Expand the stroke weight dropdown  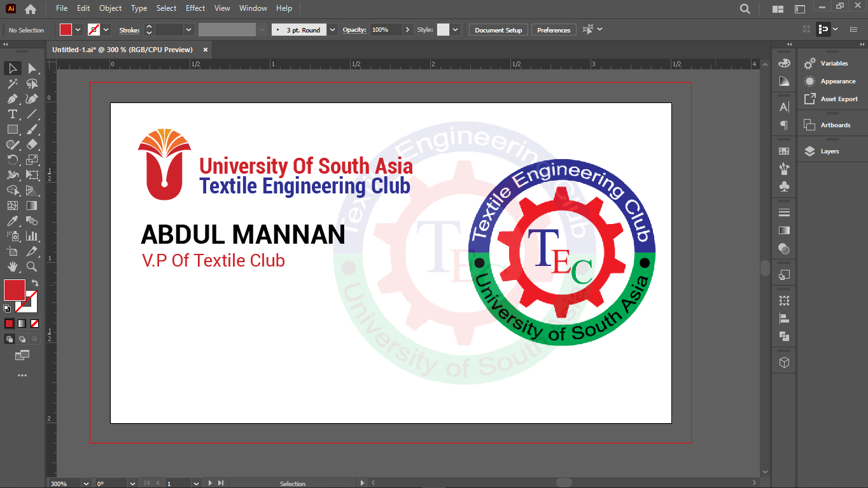[x=188, y=30]
